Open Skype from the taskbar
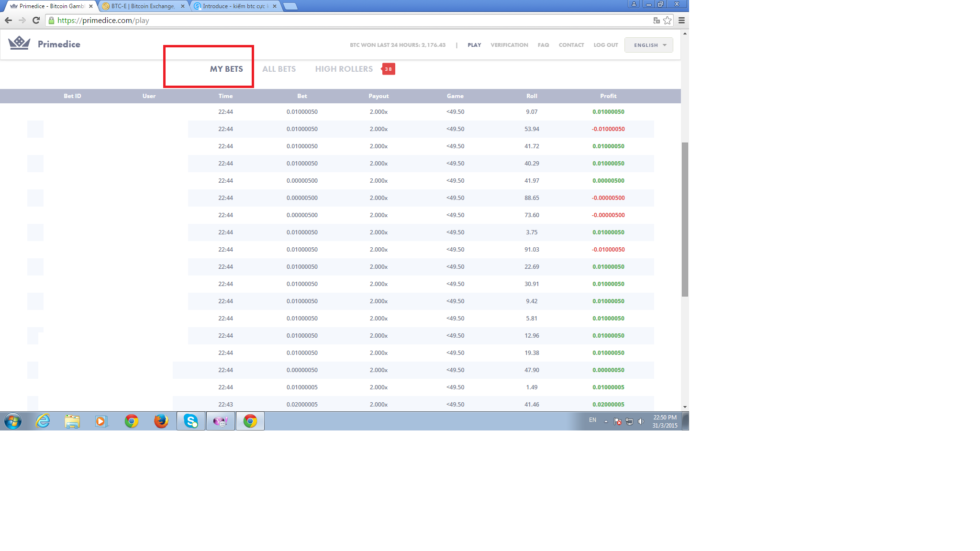Screen dimensions: 980x551 pos(191,421)
